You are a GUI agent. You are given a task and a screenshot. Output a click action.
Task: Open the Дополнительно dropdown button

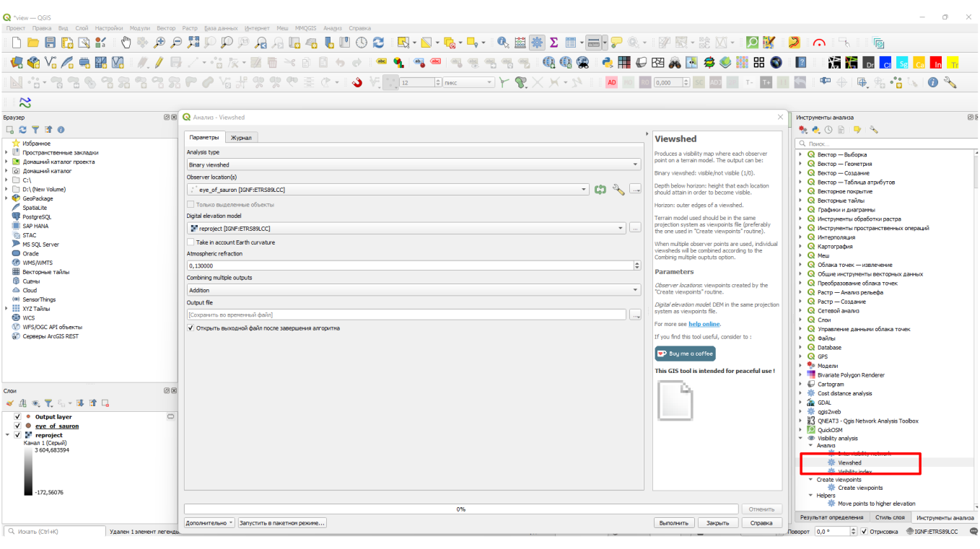tap(209, 523)
